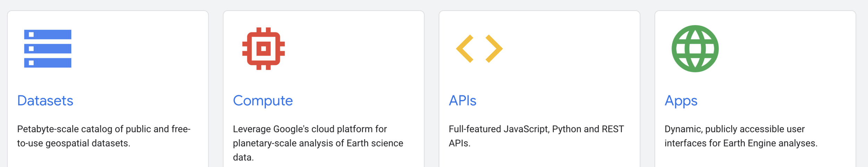The height and width of the screenshot is (167, 868).
Task: Click the bottom bar of the Datasets icon
Action: (48, 63)
